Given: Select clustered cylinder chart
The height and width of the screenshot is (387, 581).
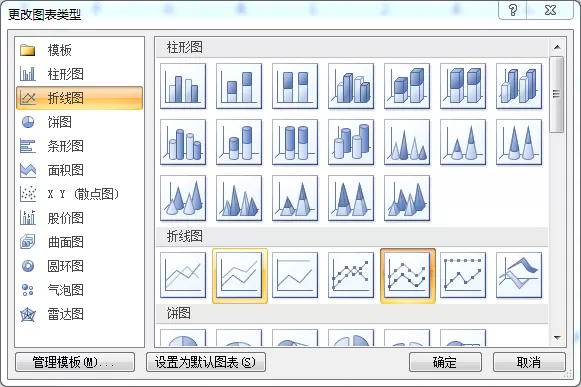Looking at the screenshot, I should point(183,142).
